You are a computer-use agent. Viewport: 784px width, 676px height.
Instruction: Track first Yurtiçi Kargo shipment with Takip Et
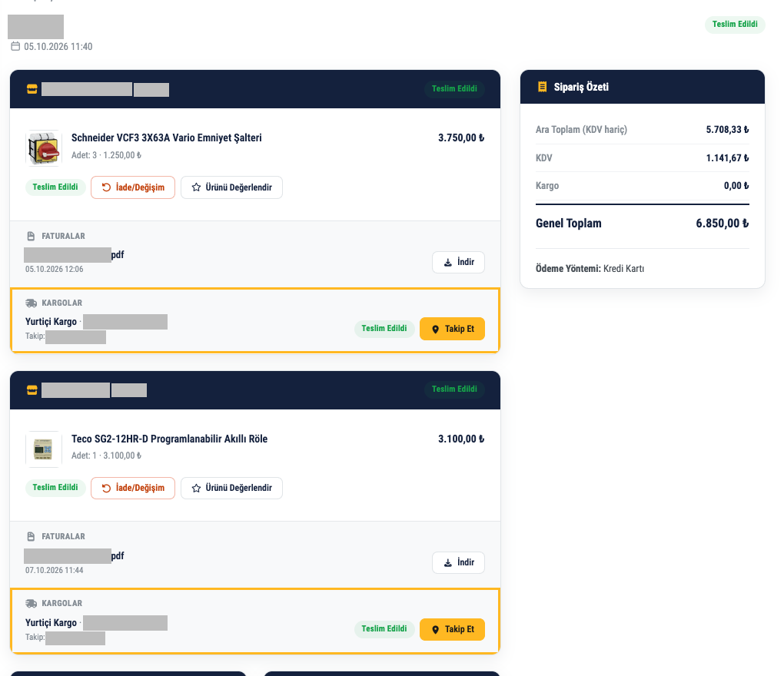point(453,329)
